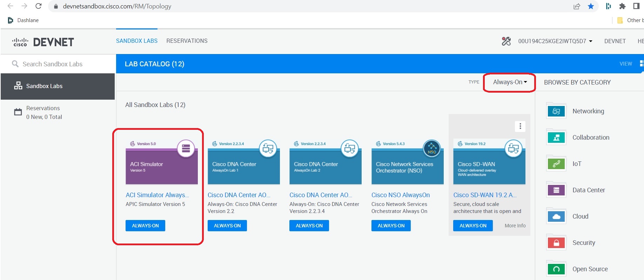Viewport: 644px width, 280px height.
Task: Toggle the grid VIEW icon
Action: click(642, 64)
